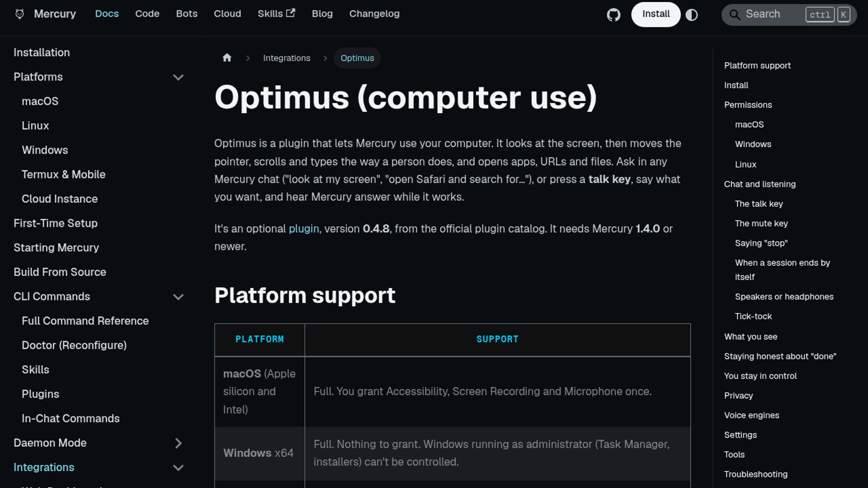
Task: Toggle the dark/light theme icon
Action: pyautogui.click(x=692, y=14)
